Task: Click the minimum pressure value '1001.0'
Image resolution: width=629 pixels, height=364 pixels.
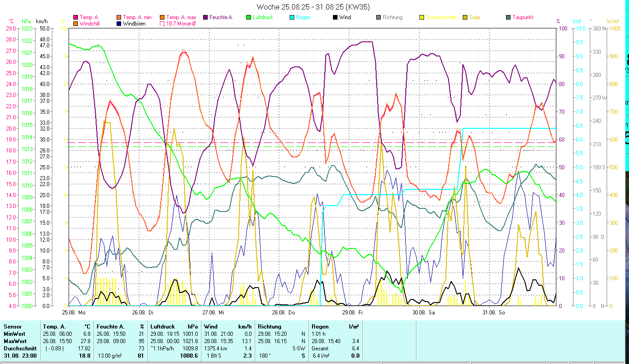Action: pyautogui.click(x=190, y=334)
